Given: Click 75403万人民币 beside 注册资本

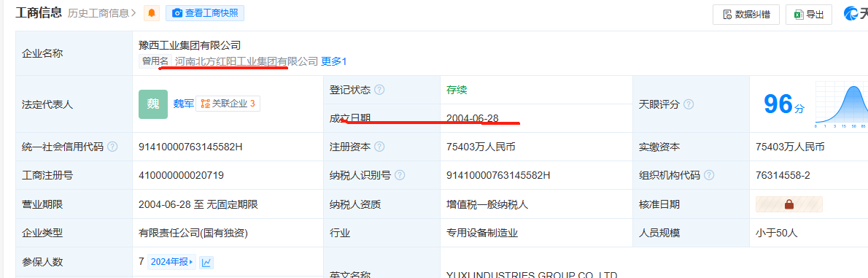Looking at the screenshot, I should coord(481,147).
